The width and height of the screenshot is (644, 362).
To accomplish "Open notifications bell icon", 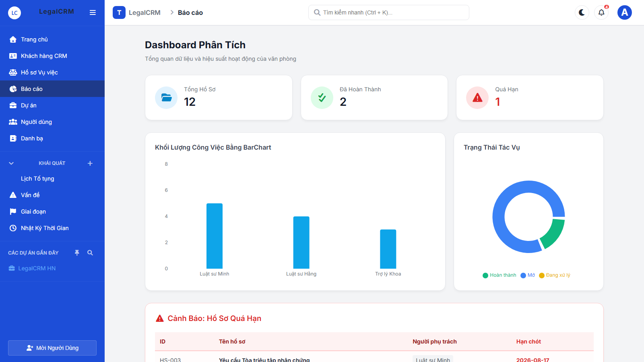I will pyautogui.click(x=601, y=12).
